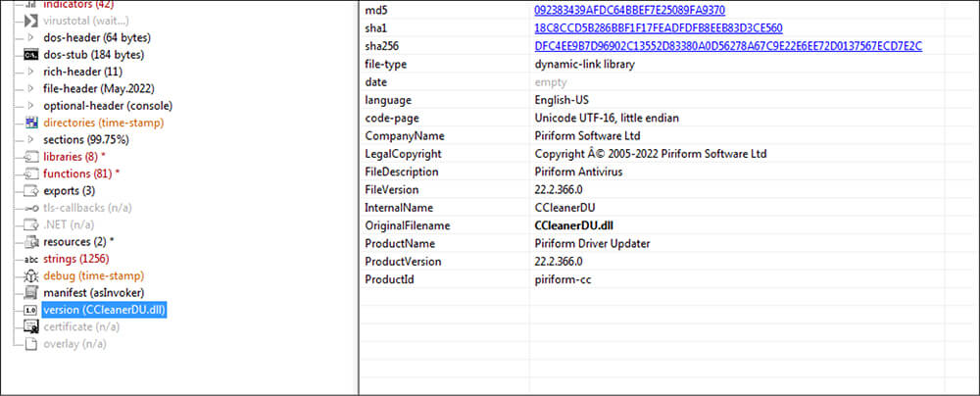Select the FileVersion 22.2.366.0 value

(559, 189)
